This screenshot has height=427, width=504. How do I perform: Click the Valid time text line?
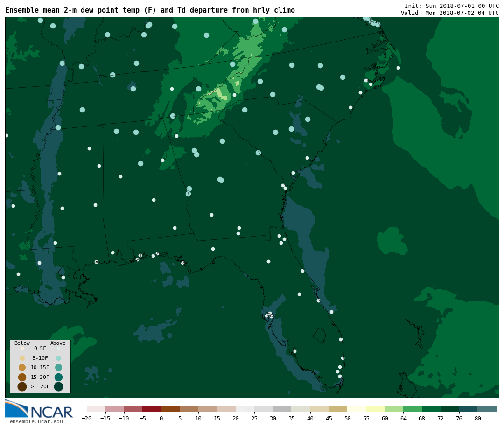[x=449, y=13]
